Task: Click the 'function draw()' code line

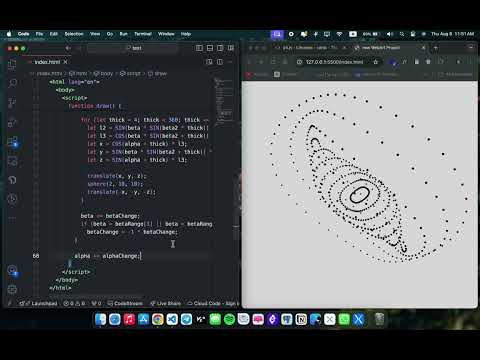Action: point(95,106)
